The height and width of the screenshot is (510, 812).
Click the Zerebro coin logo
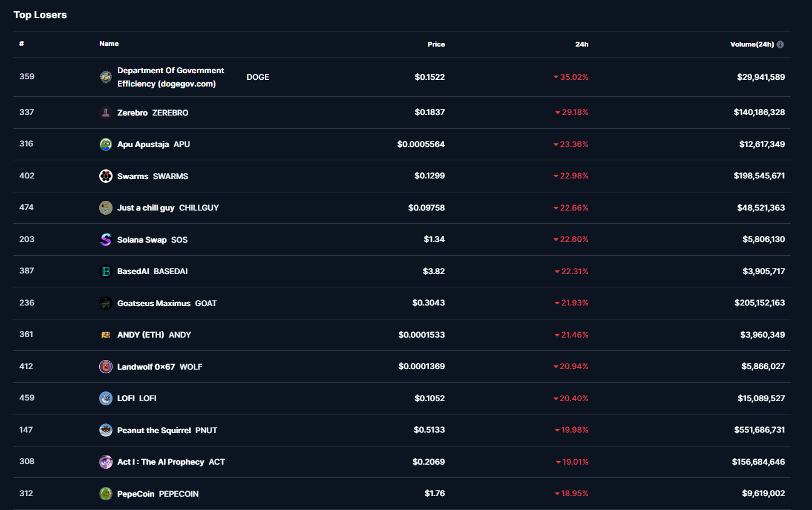(106, 113)
